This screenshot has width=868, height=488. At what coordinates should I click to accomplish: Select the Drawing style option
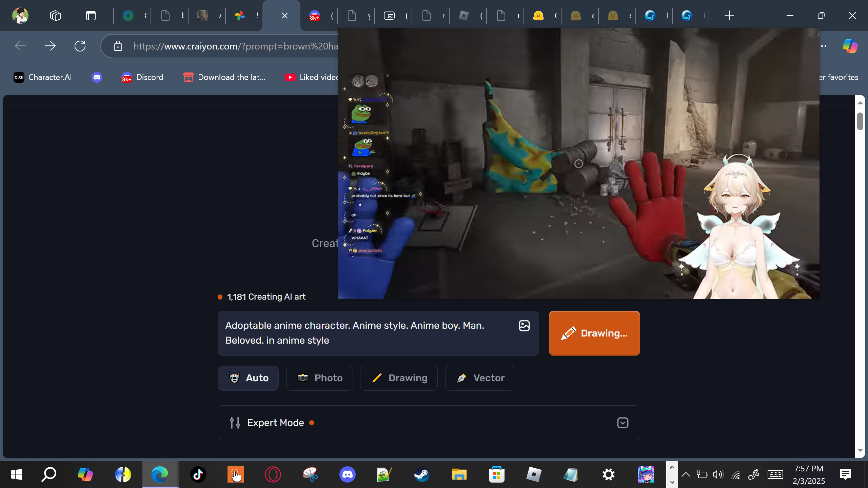[399, 378]
